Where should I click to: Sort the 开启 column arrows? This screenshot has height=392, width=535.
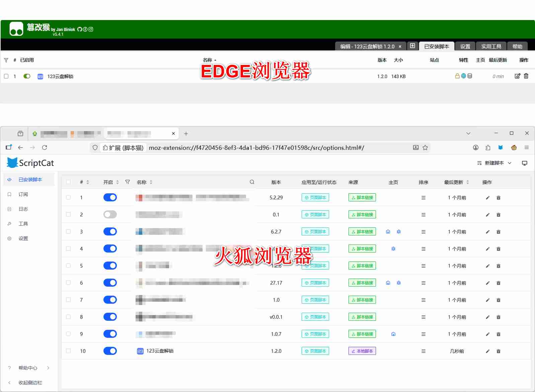tap(118, 182)
